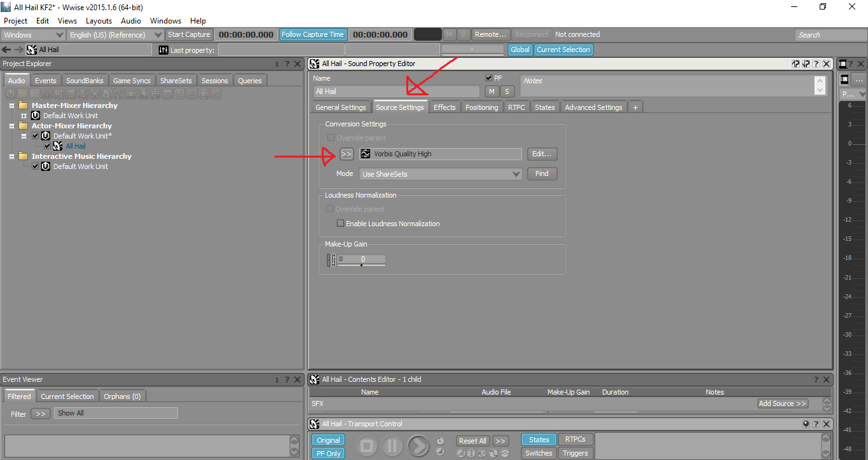Solo All Hail with the S button

click(x=507, y=91)
